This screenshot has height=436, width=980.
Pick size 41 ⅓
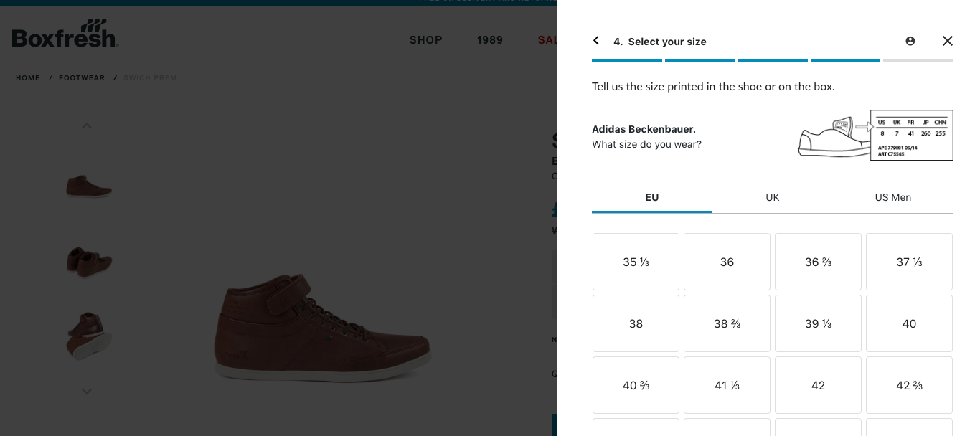(x=727, y=385)
